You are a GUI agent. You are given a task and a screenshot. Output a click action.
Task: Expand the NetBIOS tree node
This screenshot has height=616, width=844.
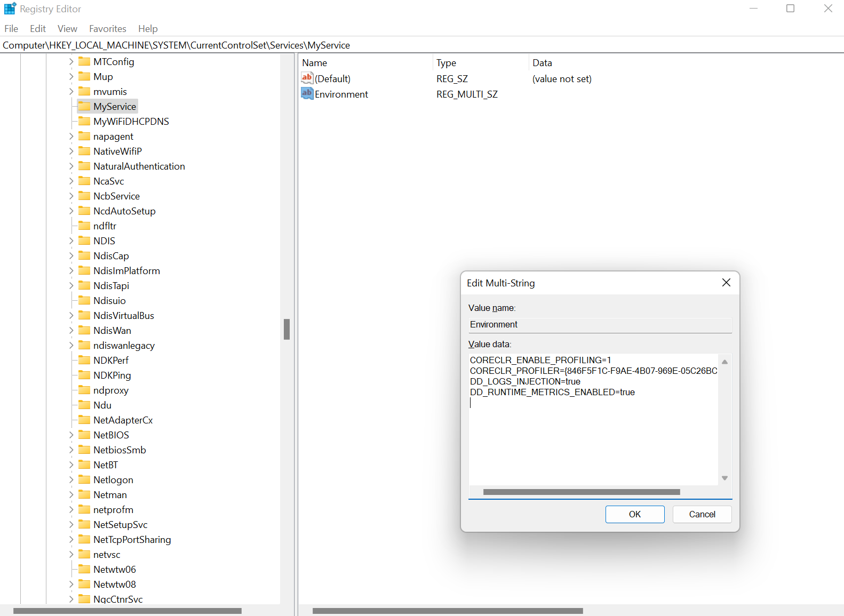tap(71, 435)
